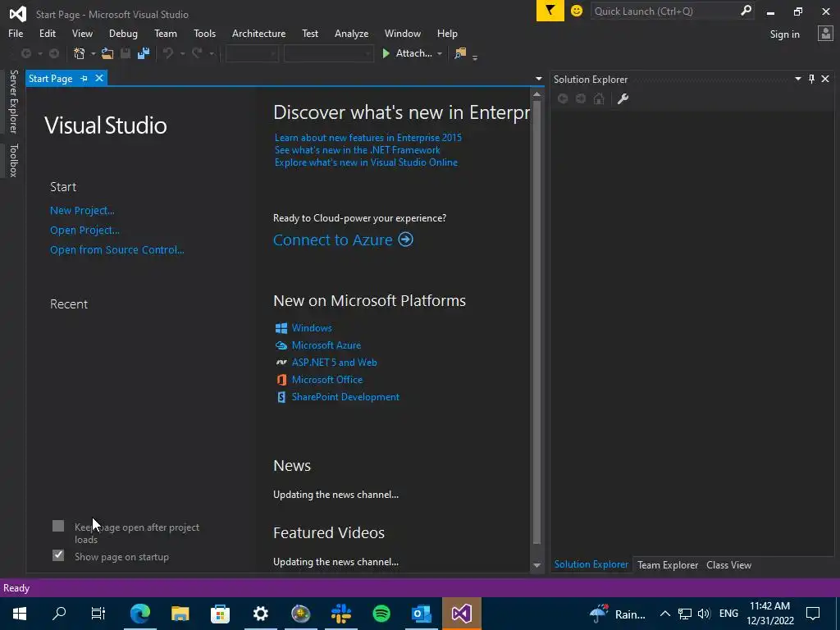Click the Start Page scroll up arrow
The width and height of the screenshot is (840, 630).
[536, 94]
